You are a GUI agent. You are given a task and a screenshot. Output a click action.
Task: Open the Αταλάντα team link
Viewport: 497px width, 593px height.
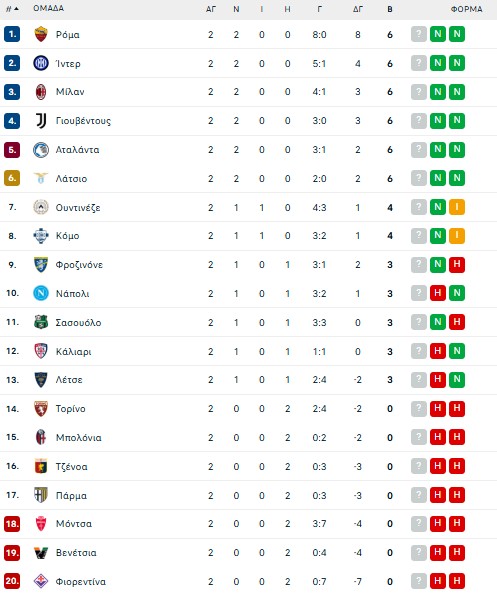pyautogui.click(x=78, y=150)
